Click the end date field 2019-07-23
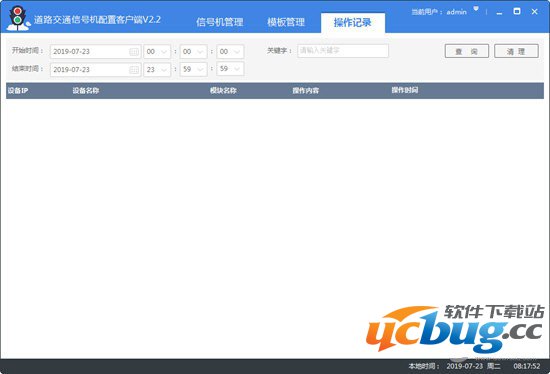The height and width of the screenshot is (374, 550). [95, 69]
